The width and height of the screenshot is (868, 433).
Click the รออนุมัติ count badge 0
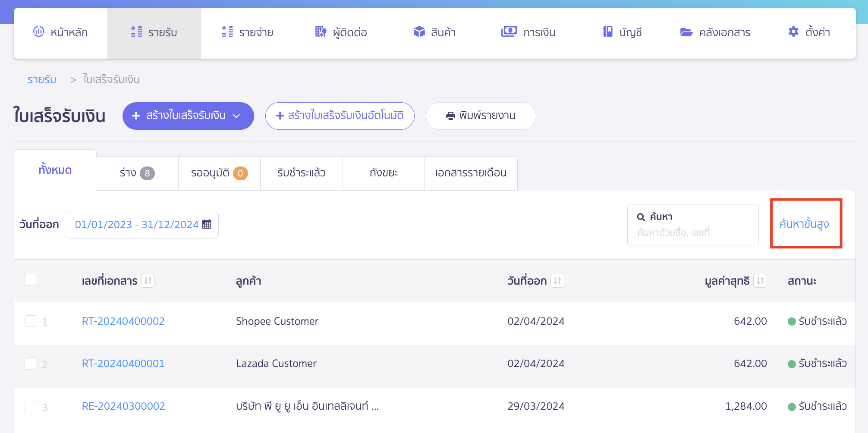[240, 173]
